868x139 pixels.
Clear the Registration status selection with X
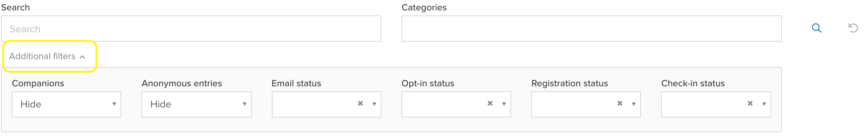pyautogui.click(x=620, y=103)
